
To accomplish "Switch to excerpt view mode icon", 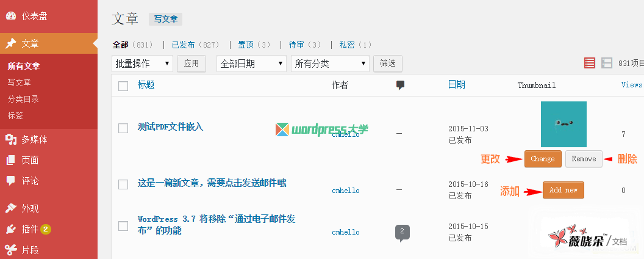I will 607,63.
